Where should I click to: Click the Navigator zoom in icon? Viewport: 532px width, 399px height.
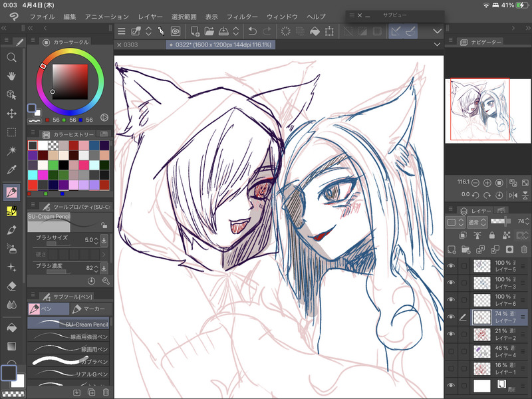(487, 183)
